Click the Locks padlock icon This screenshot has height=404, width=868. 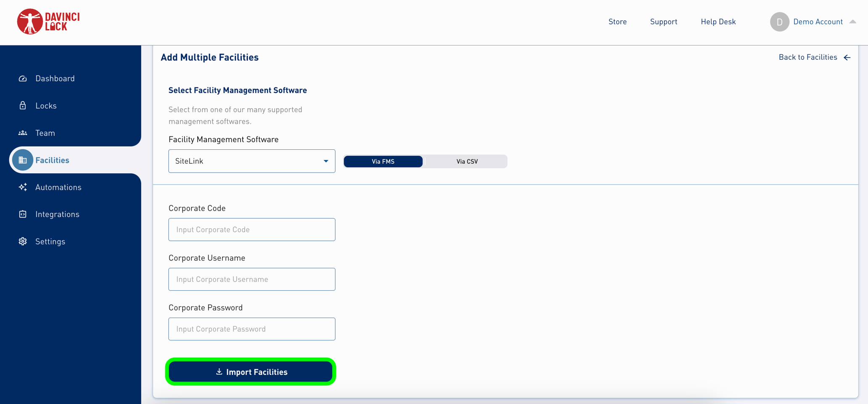(23, 106)
